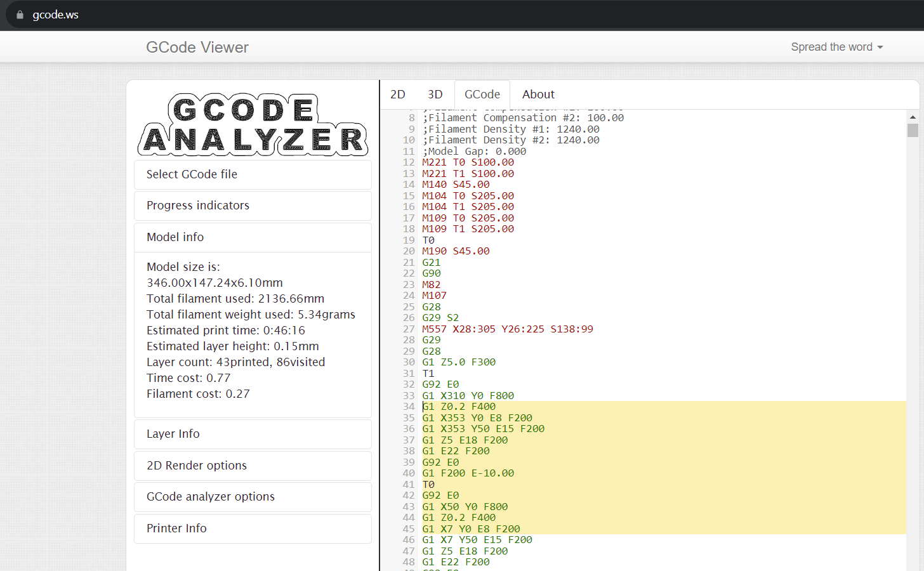Click the code editor scrollbar thumb
The image size is (924, 571).
[x=912, y=130]
